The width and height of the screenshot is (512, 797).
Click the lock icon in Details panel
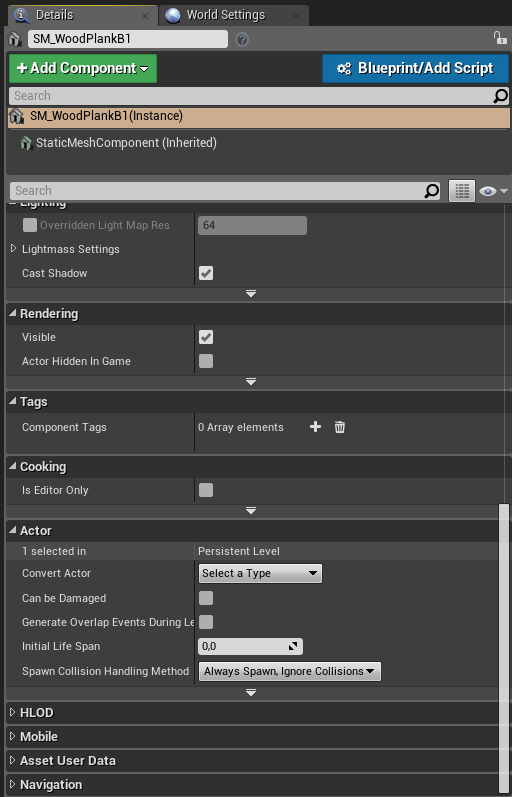500,38
